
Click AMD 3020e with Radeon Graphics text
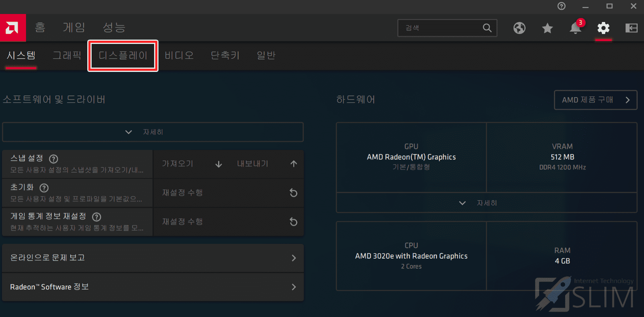pos(411,256)
